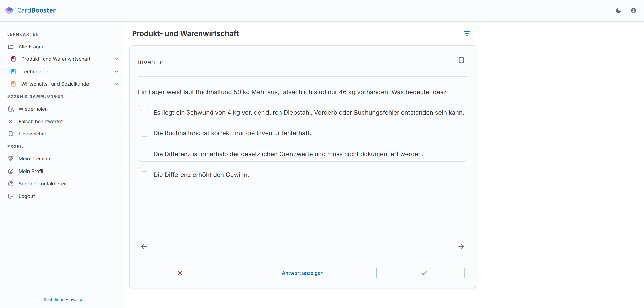Toggle dark mode with the moon icon
Viewport: 644px width, 308px height.
click(x=618, y=10)
